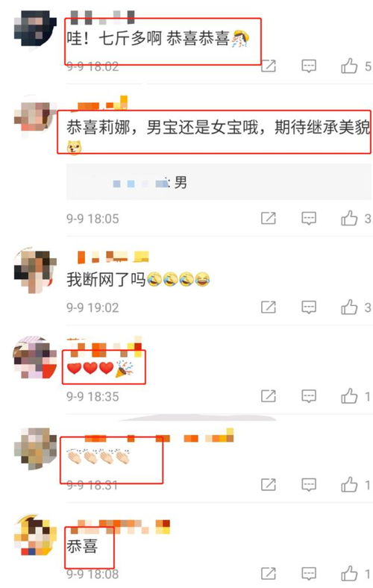Repost the clapping hands comment
This screenshot has width=373, height=588.
[x=269, y=484]
